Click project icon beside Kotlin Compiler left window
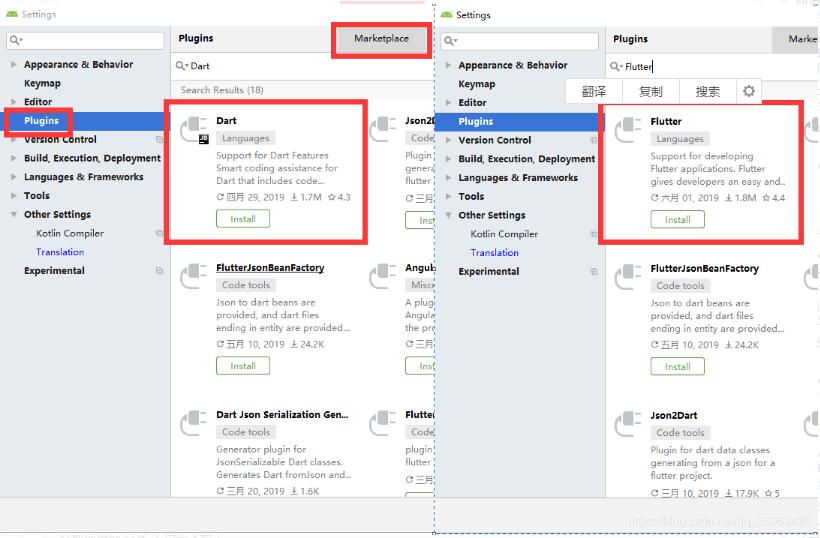This screenshot has height=538, width=820. (159, 233)
